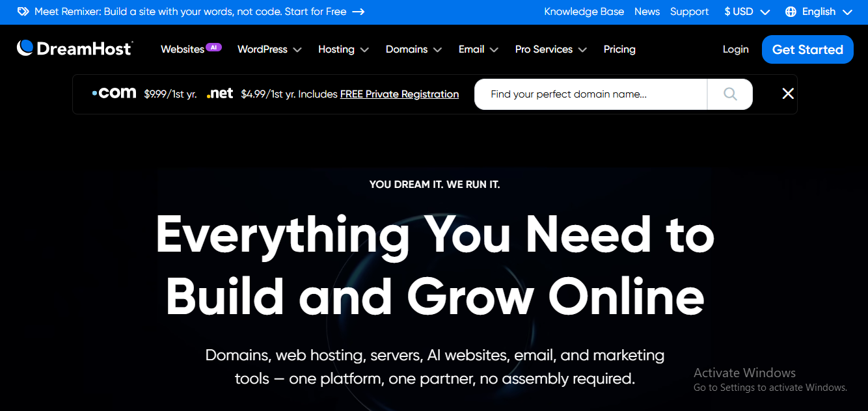Go to the Pricing page
868x411 pixels.
pos(619,49)
